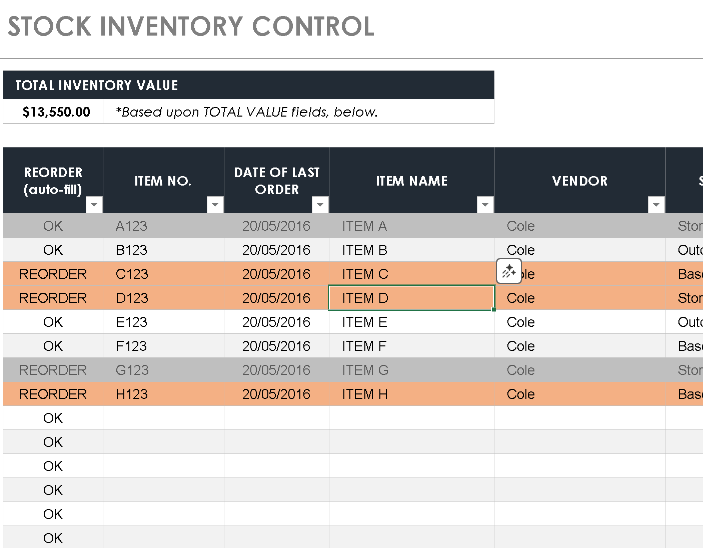Select item number cell E123
The image size is (703, 548).
pos(164,322)
